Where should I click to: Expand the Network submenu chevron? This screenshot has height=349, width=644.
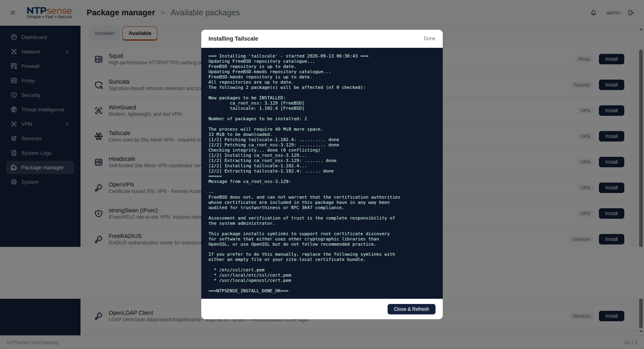pyautogui.click(x=67, y=52)
